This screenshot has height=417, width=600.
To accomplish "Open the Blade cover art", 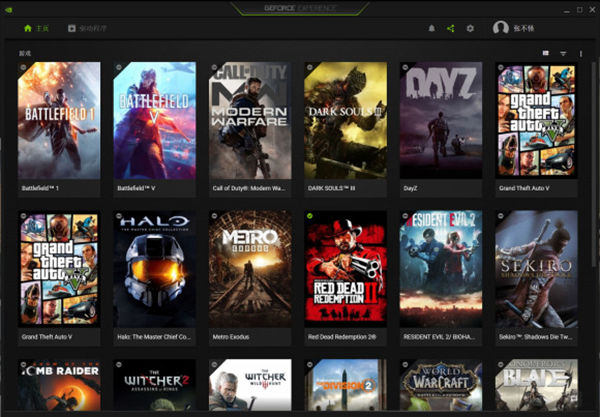I will [536, 385].
